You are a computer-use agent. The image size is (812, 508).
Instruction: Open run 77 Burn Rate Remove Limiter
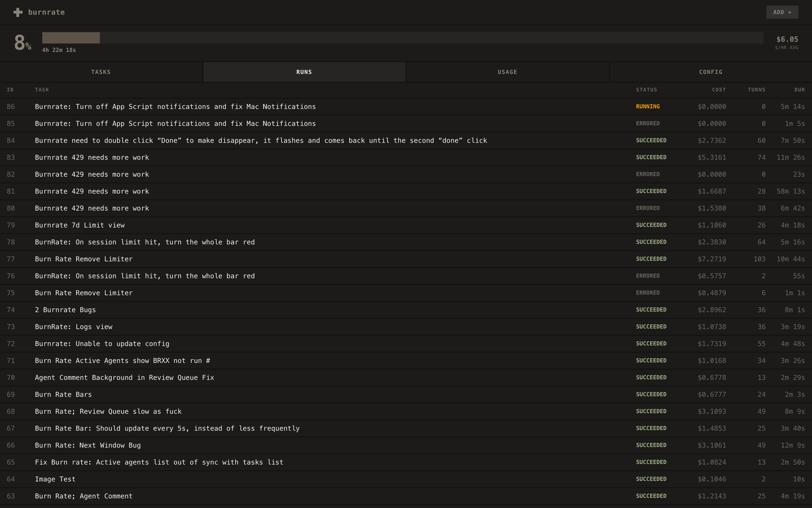click(x=84, y=259)
